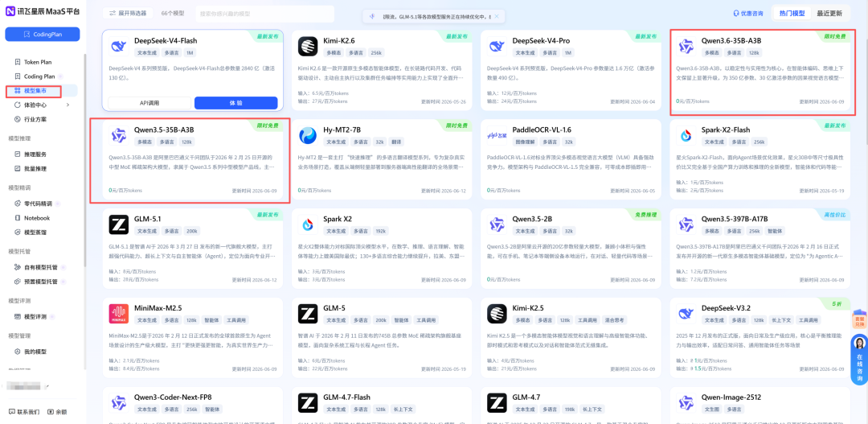Click the Qwen3.5-2B logo icon
This screenshot has height=424, width=868.
pos(497,224)
